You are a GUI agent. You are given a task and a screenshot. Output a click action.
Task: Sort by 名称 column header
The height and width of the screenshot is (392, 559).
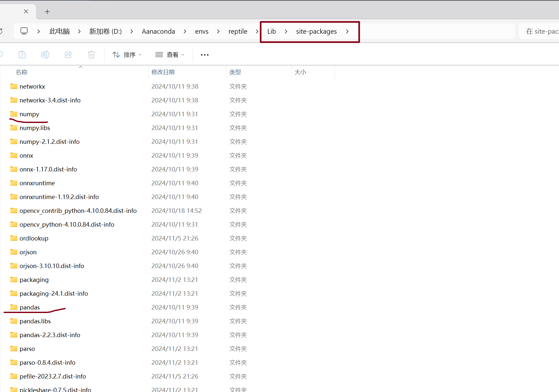point(21,72)
